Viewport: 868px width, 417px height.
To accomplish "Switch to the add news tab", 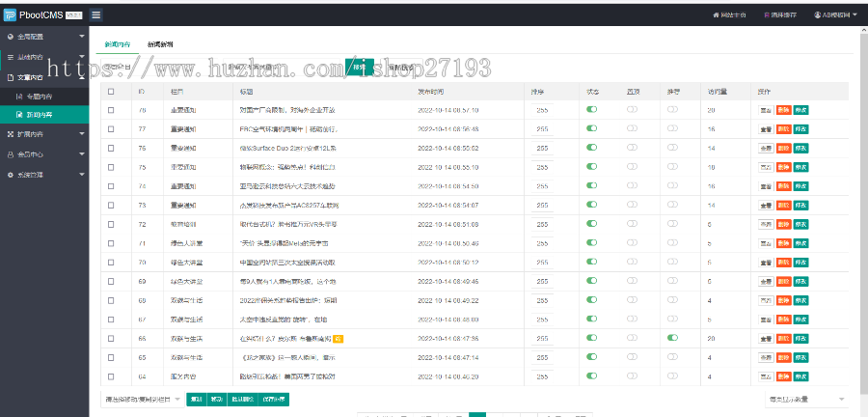I will [160, 44].
